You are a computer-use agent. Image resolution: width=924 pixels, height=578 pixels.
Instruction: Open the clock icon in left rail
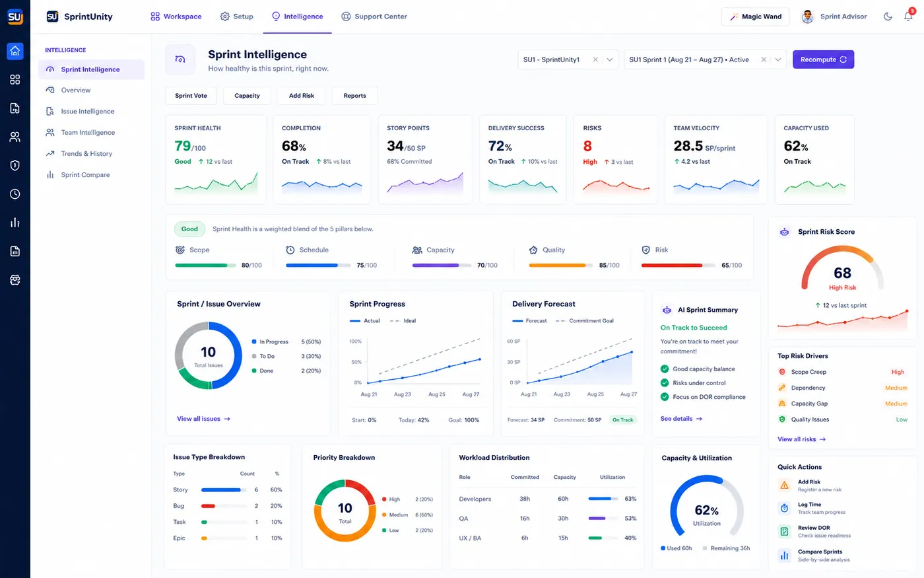[15, 194]
